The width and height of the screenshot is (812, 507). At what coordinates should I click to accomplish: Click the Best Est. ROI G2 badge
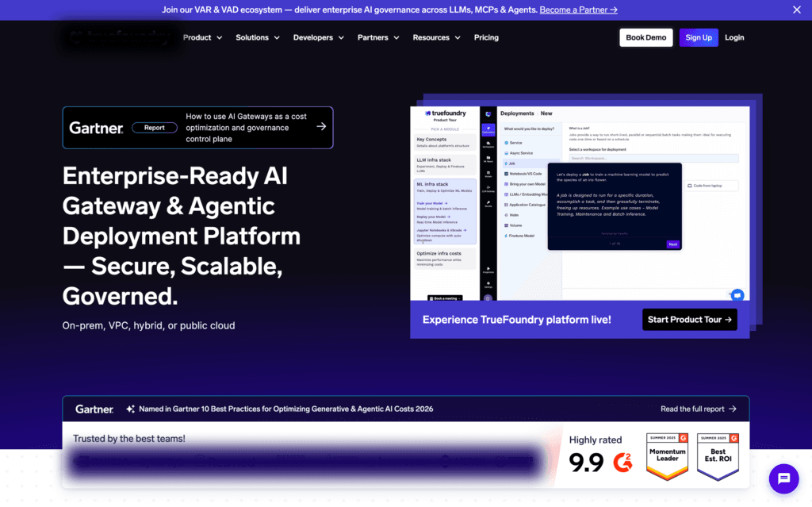click(x=718, y=457)
